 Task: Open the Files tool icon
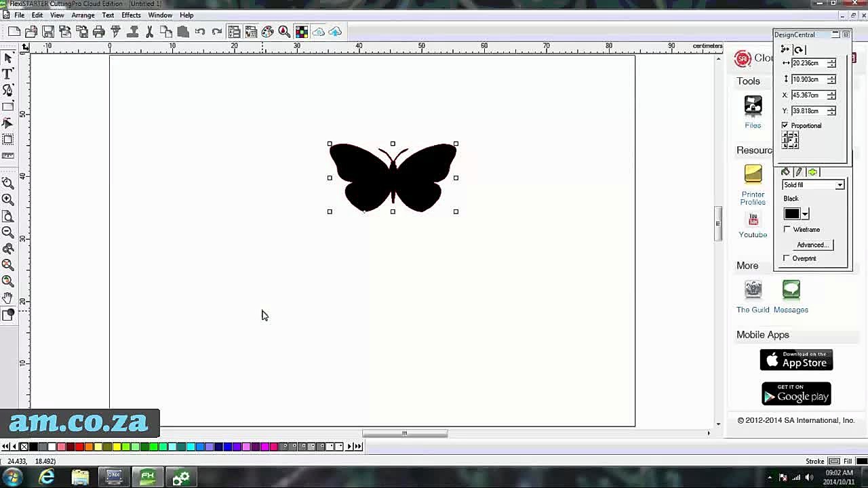click(x=753, y=112)
